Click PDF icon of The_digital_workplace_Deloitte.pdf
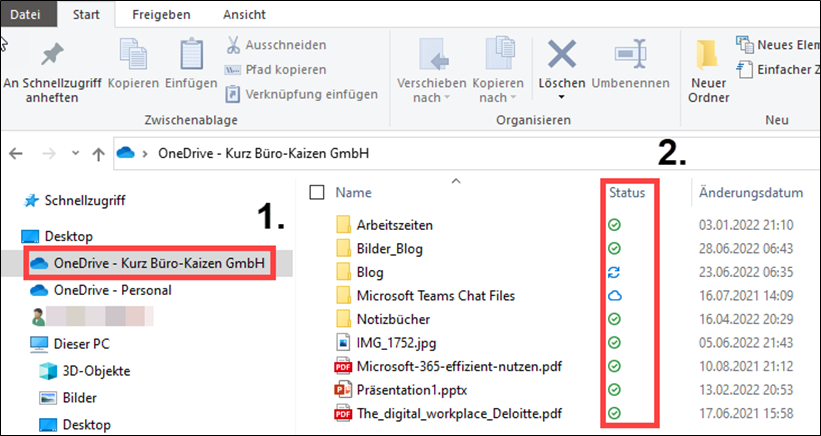821x436 pixels. coord(343,413)
